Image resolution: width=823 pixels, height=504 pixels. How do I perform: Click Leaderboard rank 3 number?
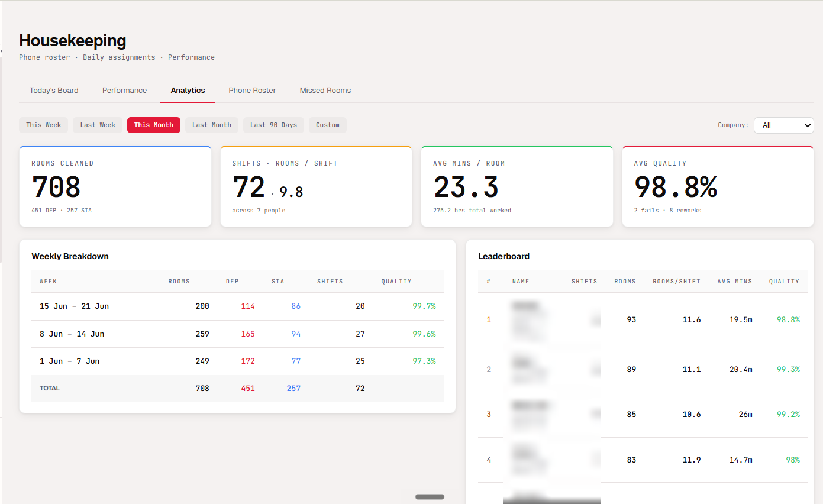pos(489,415)
